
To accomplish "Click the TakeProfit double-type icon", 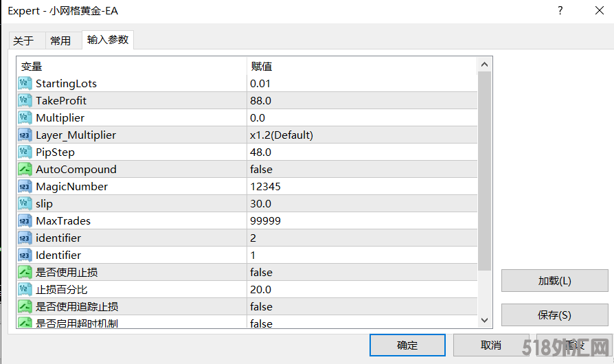I will [x=25, y=101].
